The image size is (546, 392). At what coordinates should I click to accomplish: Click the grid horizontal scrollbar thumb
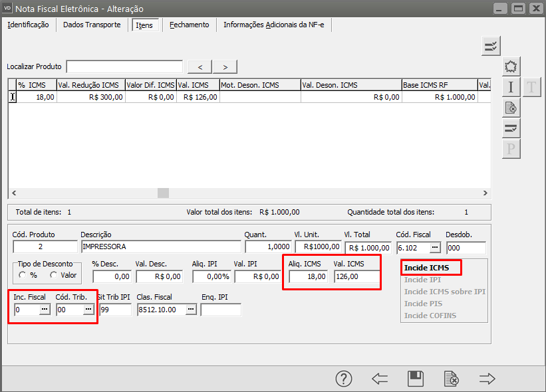click(163, 193)
